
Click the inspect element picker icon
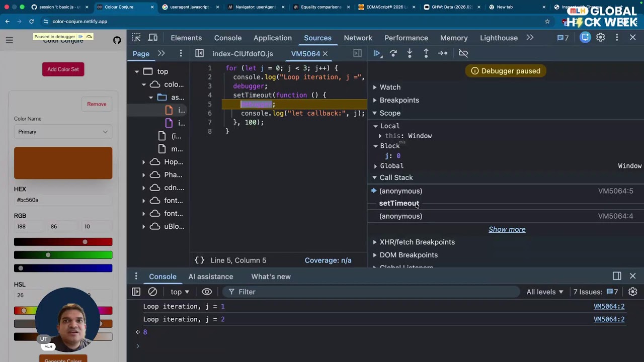pyautogui.click(x=136, y=38)
